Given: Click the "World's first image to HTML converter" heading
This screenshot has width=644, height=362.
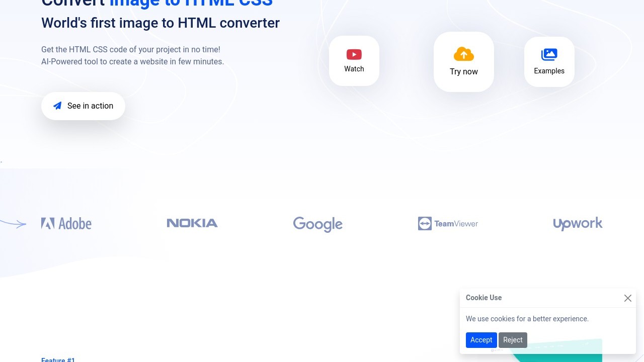Looking at the screenshot, I should pos(160,23).
